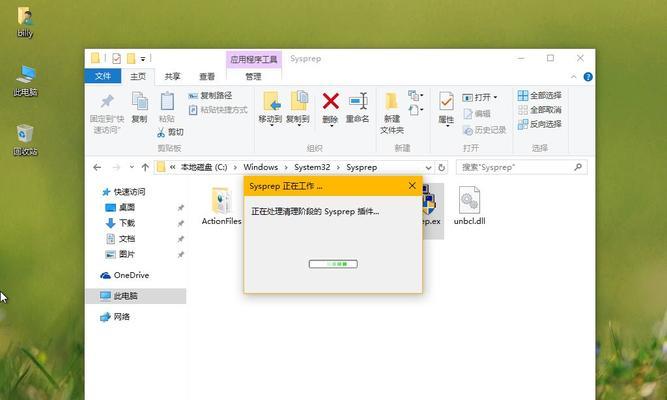Screen dimensions: 667x400
Task: Open the Easy access dropdown icon
Action: (415, 111)
